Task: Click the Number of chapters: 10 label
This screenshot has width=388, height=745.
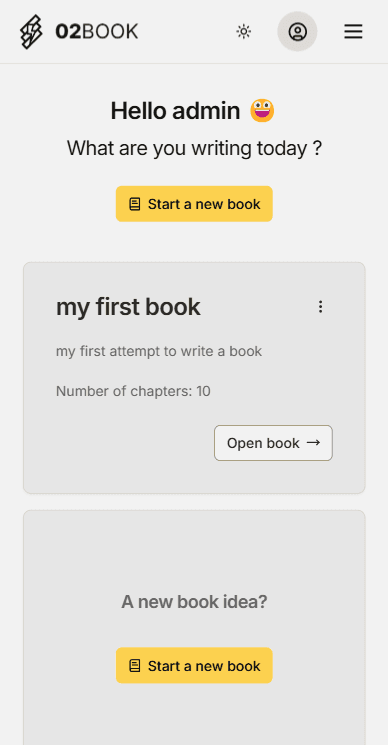Action: coord(133,392)
